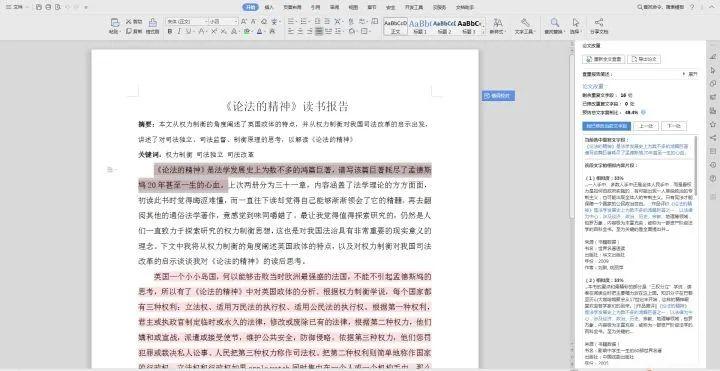720x371 pixels.
Task: Click the Copy (复制) icon
Action: click(129, 31)
